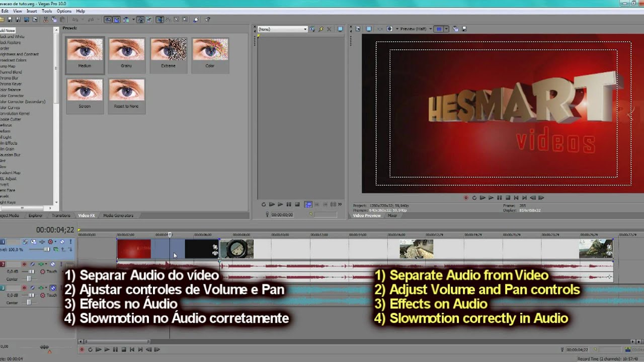The image size is (644, 362).
Task: Click Video Preview on External Monitor icon
Action: 369,29
